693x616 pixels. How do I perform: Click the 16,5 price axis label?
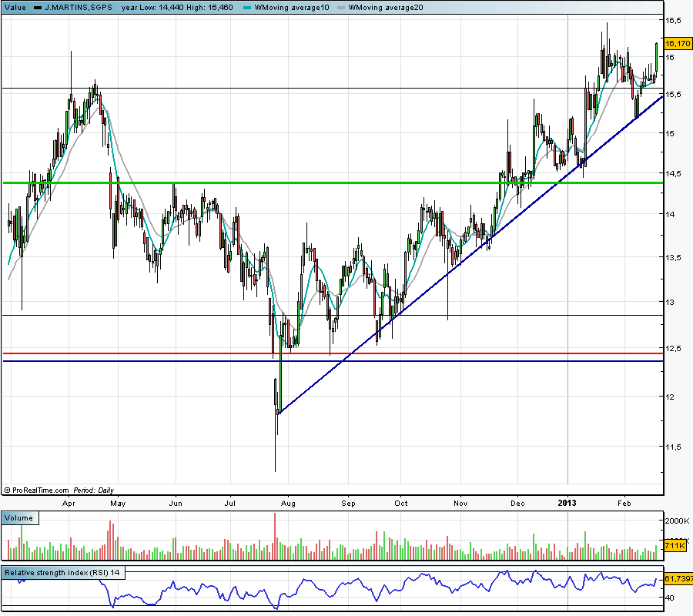[674, 20]
